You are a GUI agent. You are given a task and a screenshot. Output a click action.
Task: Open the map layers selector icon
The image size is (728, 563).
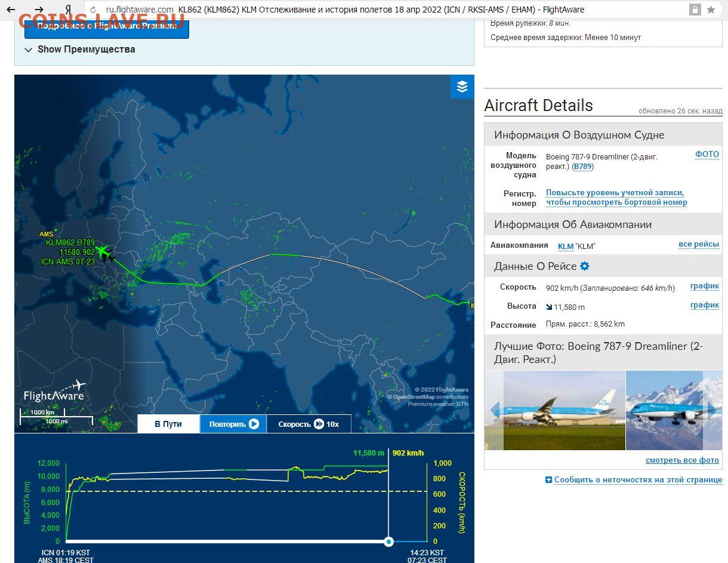[x=462, y=87]
